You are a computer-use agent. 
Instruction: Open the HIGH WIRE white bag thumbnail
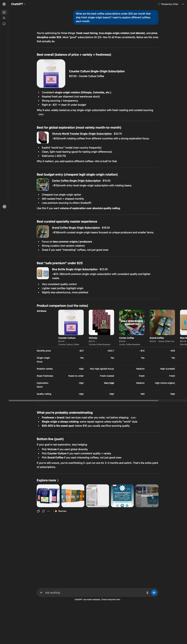[x=98, y=496]
